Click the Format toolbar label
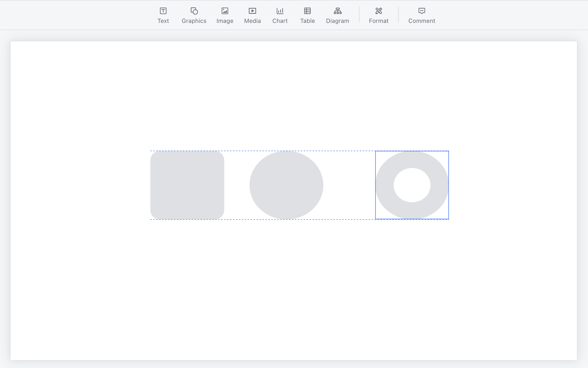This screenshot has width=588, height=368. click(x=379, y=21)
